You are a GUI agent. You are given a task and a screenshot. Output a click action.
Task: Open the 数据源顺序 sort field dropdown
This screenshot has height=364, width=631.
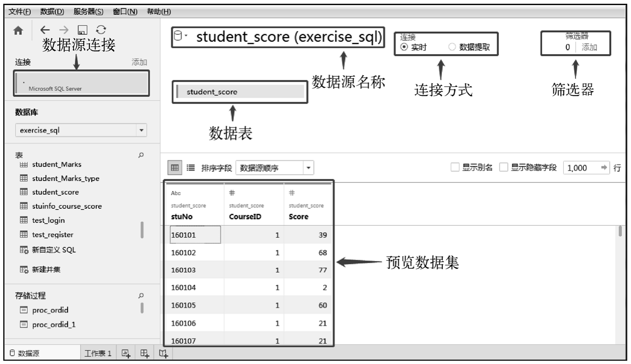point(308,167)
